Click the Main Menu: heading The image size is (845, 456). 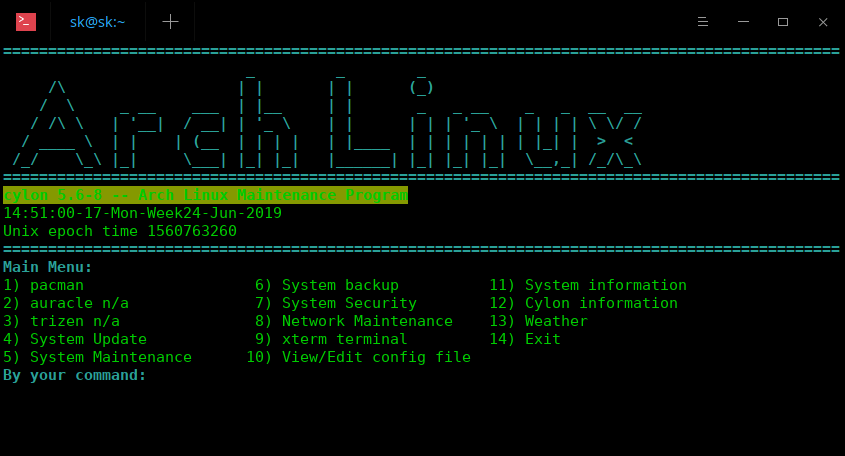(48, 267)
